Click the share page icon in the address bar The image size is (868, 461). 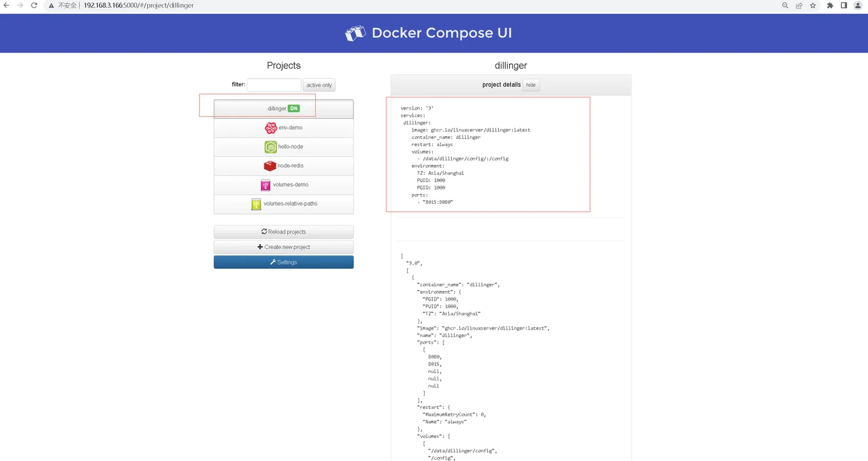[x=799, y=5]
